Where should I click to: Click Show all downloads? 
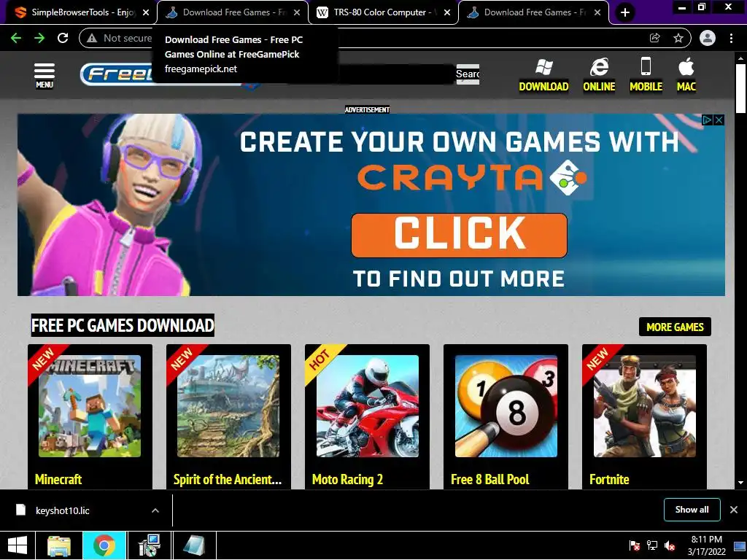pos(692,510)
